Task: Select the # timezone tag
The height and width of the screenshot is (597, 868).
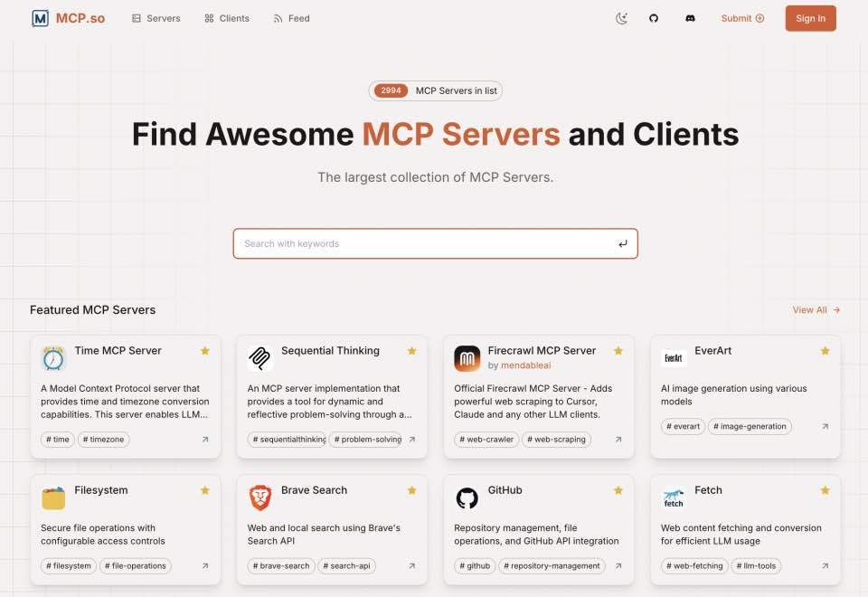Action: point(103,440)
